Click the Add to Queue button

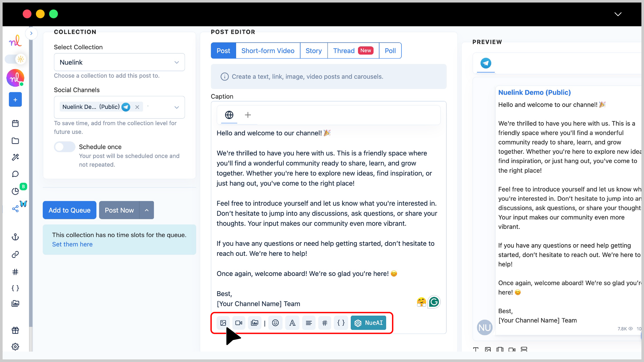pos(69,210)
